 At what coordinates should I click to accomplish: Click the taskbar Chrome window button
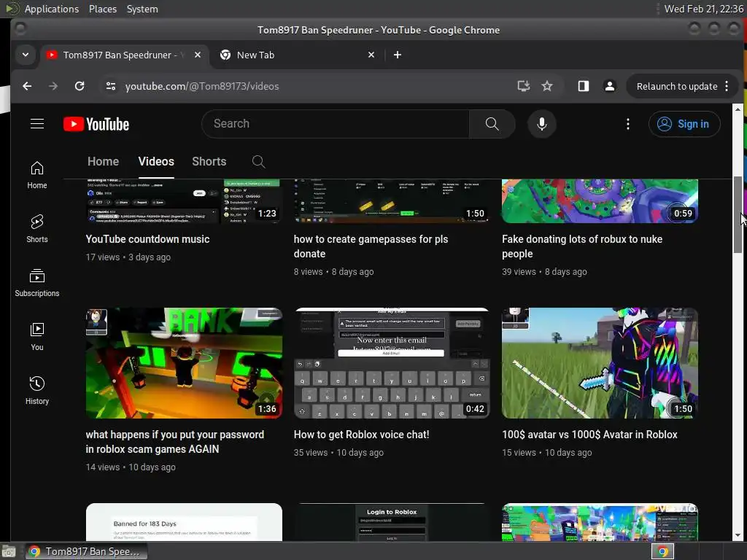(86, 551)
